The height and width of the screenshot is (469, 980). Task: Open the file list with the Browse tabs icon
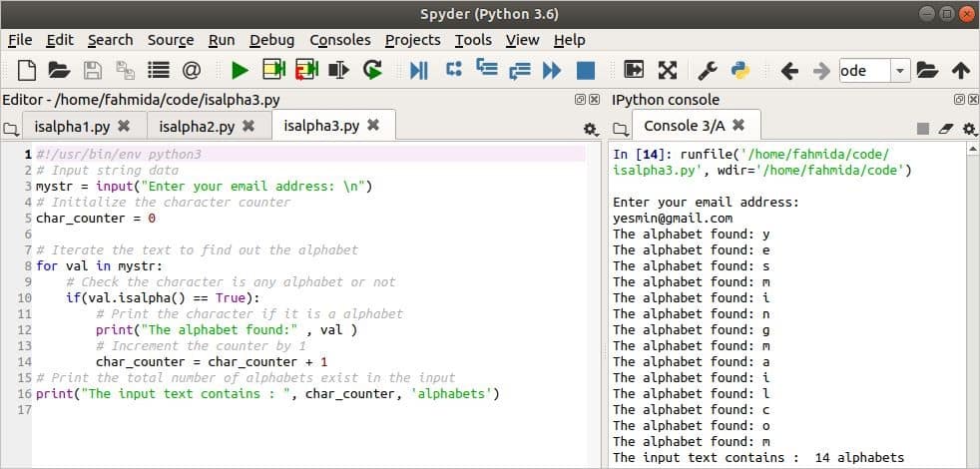[159, 70]
